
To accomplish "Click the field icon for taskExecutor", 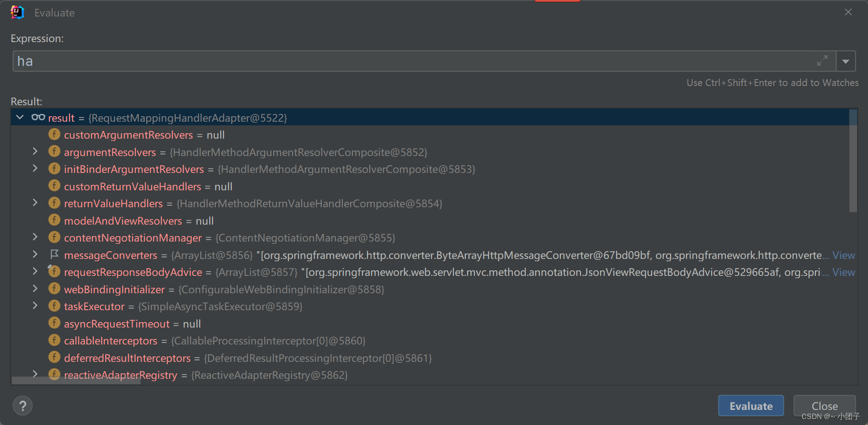I will click(54, 306).
